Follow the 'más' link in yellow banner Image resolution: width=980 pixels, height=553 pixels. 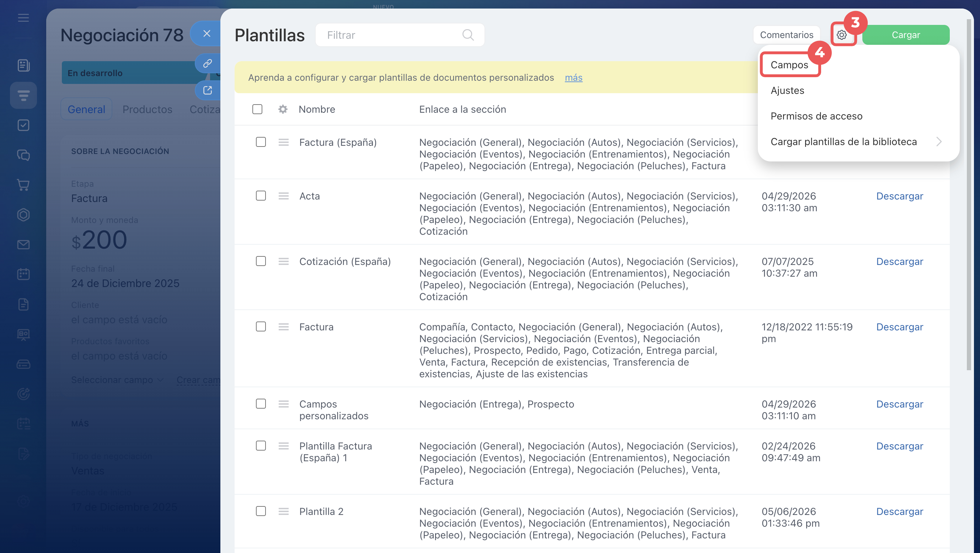(x=573, y=78)
